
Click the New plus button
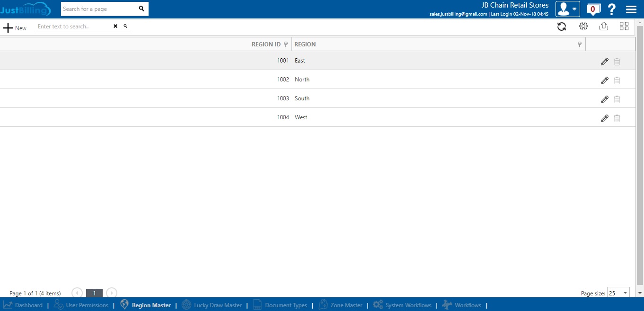coord(15,28)
